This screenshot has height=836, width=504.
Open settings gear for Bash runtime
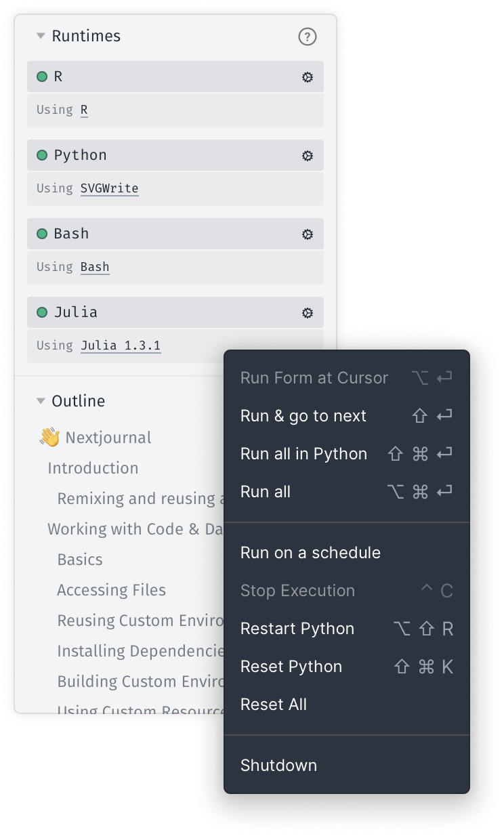308,234
